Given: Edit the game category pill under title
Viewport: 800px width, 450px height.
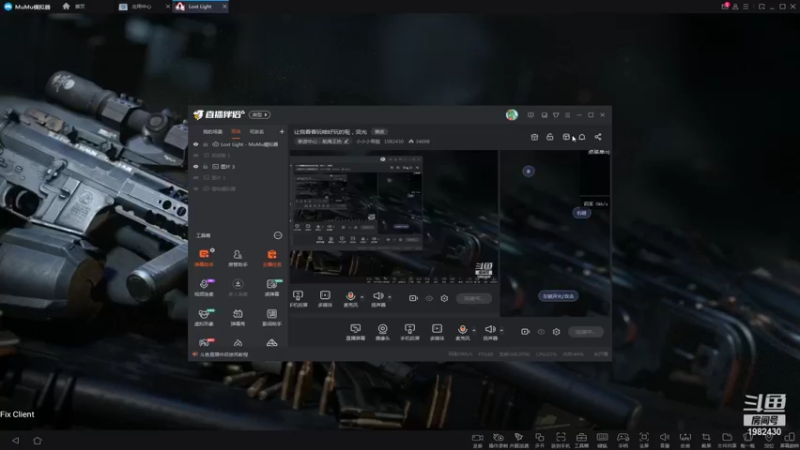Looking at the screenshot, I should (x=323, y=141).
